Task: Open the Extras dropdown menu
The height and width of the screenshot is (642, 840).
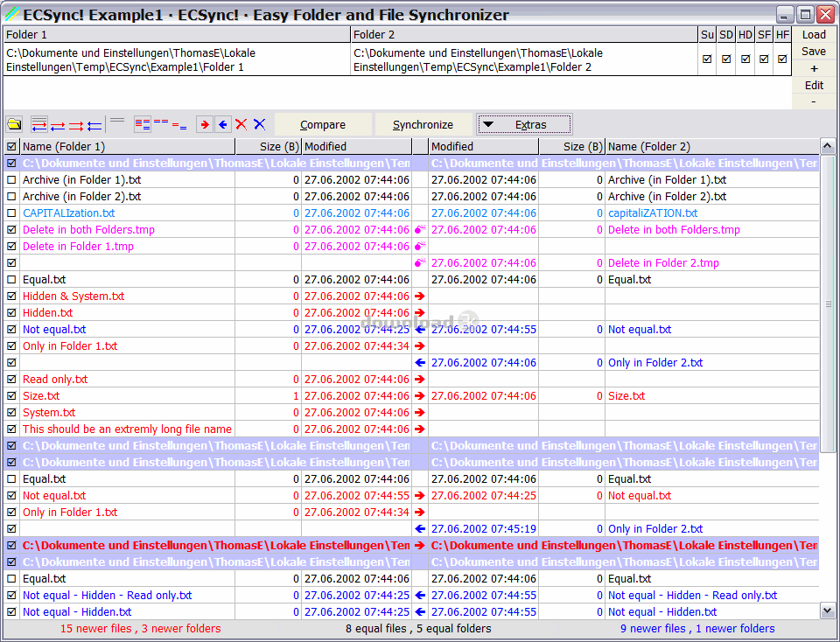Action: click(524, 125)
